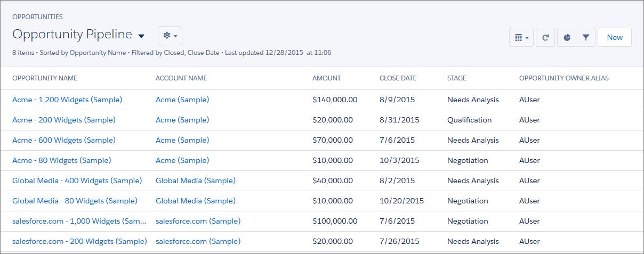
Task: Click the 8/31/2015 close date
Action: click(x=399, y=120)
